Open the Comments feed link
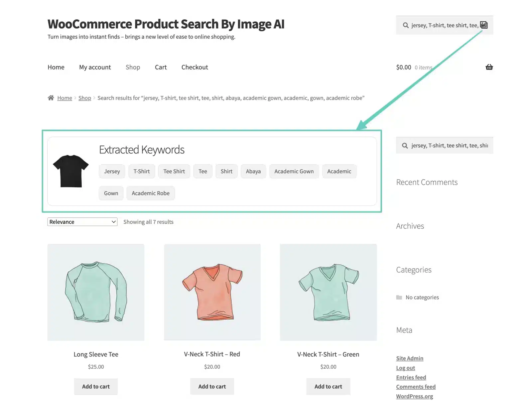 [x=416, y=387]
